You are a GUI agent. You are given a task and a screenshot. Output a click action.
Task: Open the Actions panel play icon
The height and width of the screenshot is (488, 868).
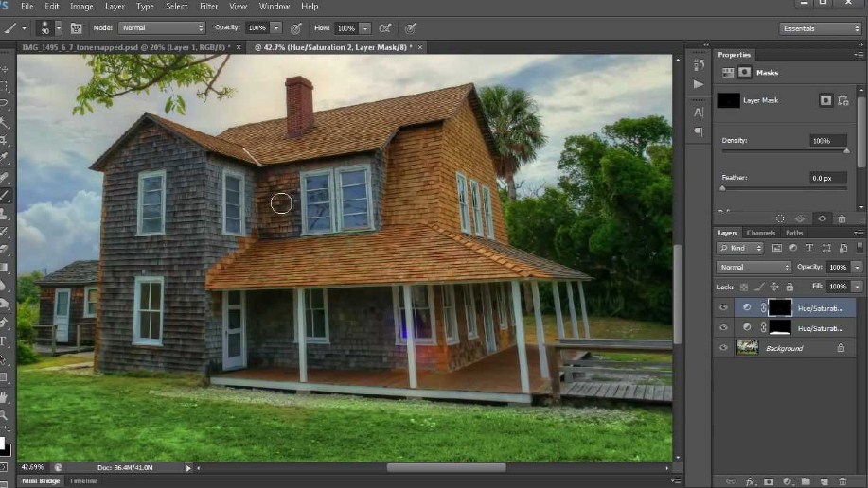click(699, 84)
